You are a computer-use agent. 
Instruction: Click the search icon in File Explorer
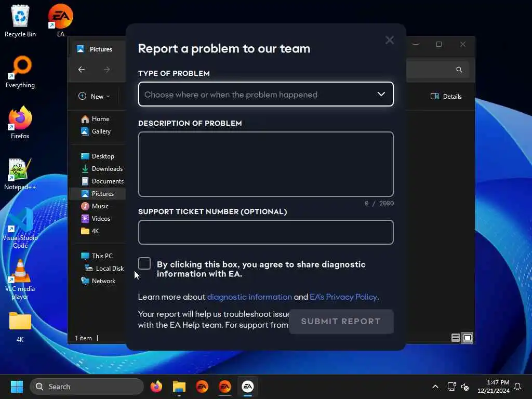(x=459, y=70)
